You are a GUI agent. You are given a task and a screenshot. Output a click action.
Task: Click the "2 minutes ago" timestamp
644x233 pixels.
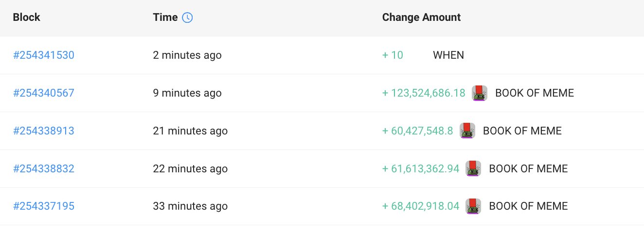click(x=187, y=55)
